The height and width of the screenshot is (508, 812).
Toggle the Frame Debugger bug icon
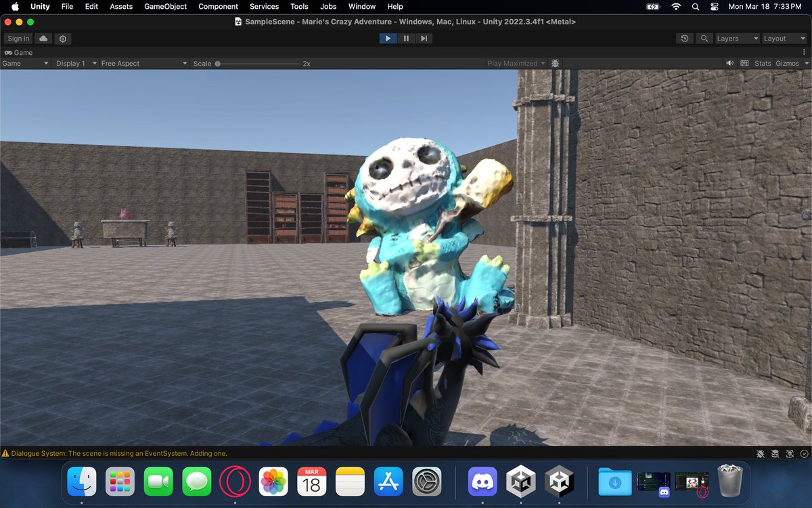(x=556, y=63)
